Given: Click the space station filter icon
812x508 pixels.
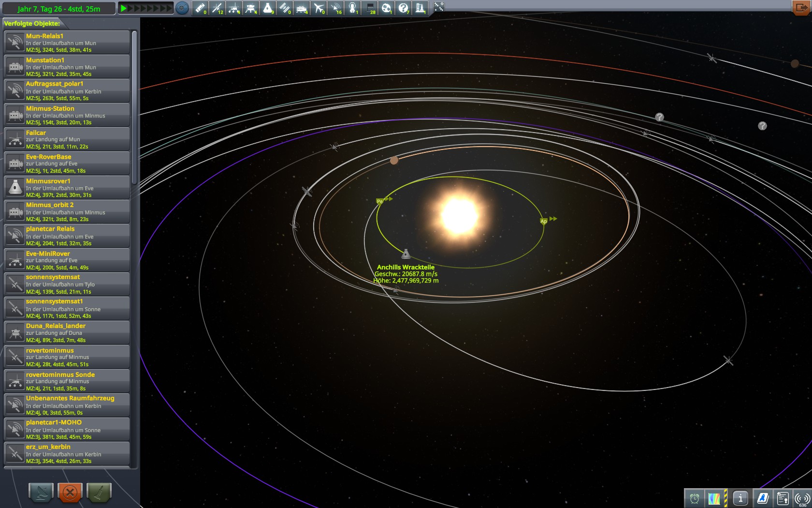Looking at the screenshot, I should click(284, 8).
